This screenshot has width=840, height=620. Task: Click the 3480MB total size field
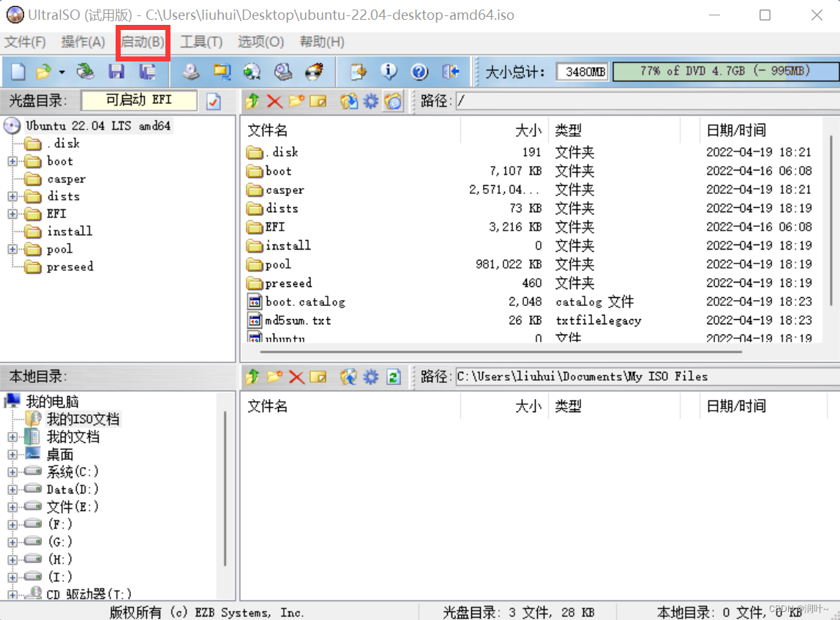pyautogui.click(x=582, y=72)
